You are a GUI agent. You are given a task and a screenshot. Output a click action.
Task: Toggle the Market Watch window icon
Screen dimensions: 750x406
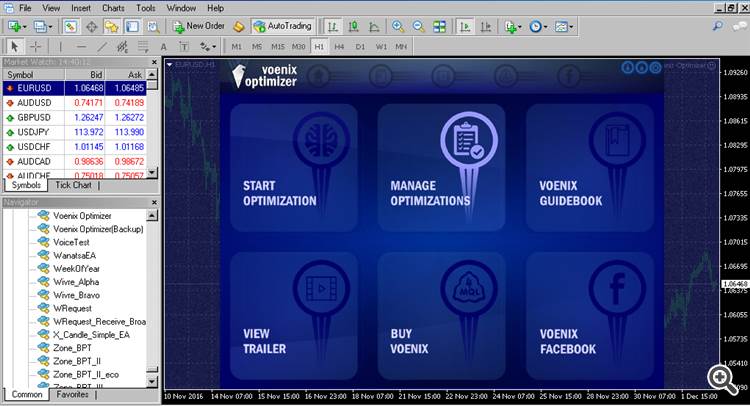(71, 26)
